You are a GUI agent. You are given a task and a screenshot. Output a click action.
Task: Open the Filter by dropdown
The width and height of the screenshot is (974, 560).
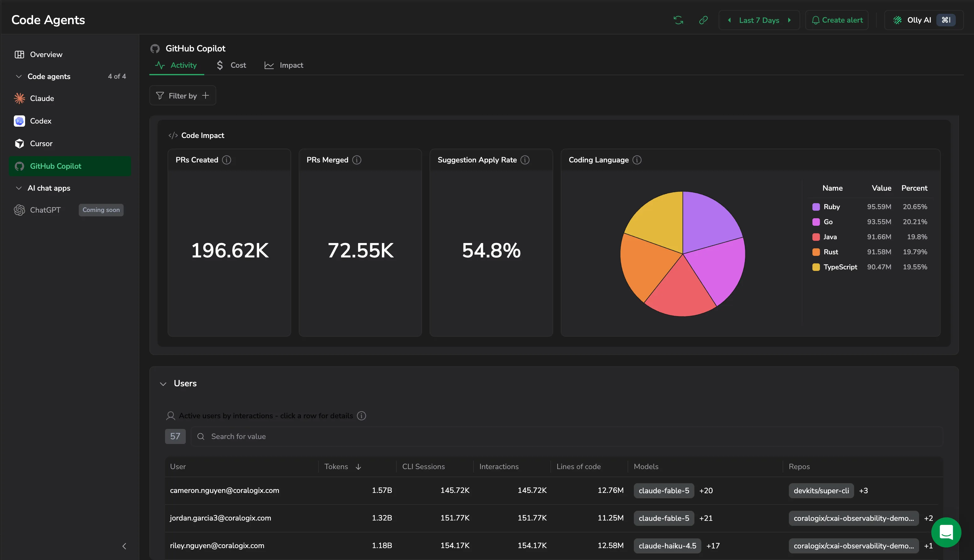click(182, 95)
